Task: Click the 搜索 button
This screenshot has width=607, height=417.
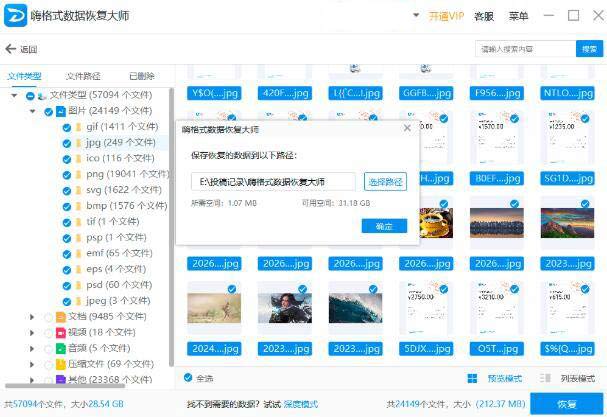Action: [589, 49]
